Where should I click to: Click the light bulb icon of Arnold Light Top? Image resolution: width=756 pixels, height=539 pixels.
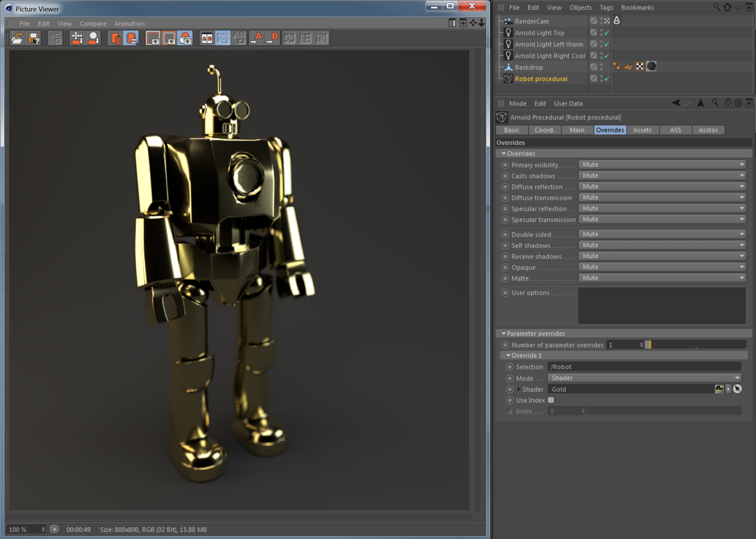tap(508, 33)
